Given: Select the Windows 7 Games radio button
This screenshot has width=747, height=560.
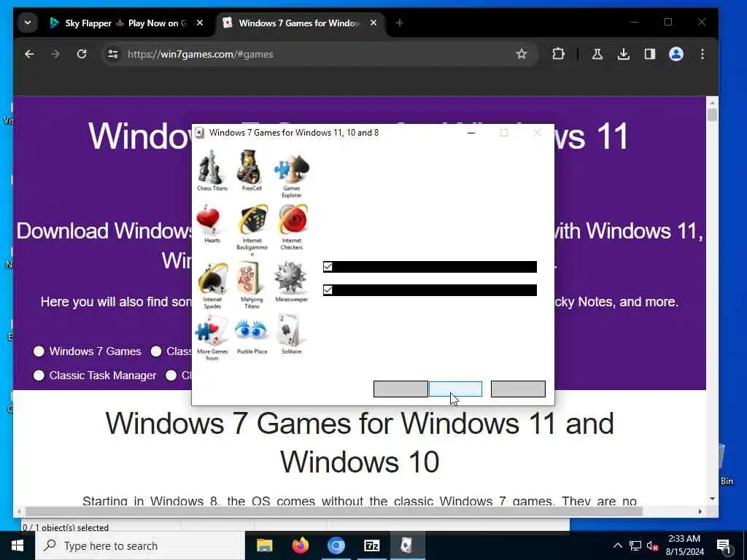Looking at the screenshot, I should pos(39,351).
